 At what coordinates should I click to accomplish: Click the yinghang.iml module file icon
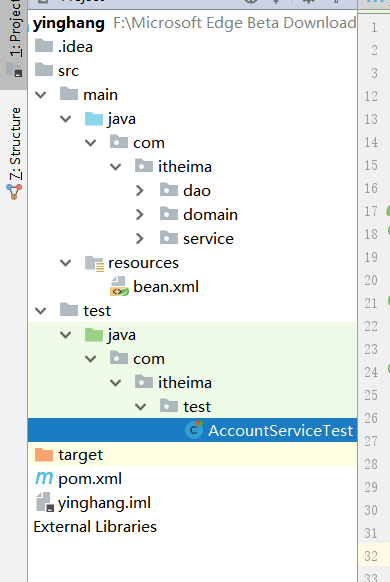[x=45, y=502]
